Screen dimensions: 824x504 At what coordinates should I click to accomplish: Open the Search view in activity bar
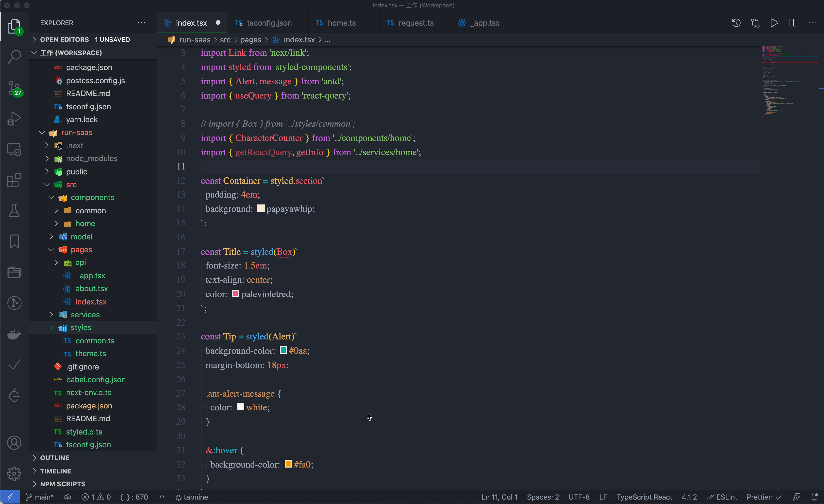pos(14,56)
